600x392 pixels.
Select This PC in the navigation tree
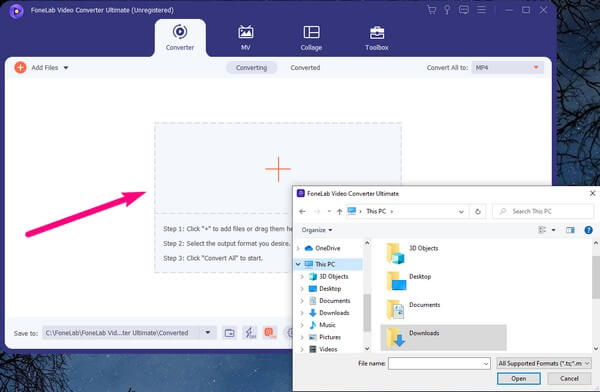[325, 264]
